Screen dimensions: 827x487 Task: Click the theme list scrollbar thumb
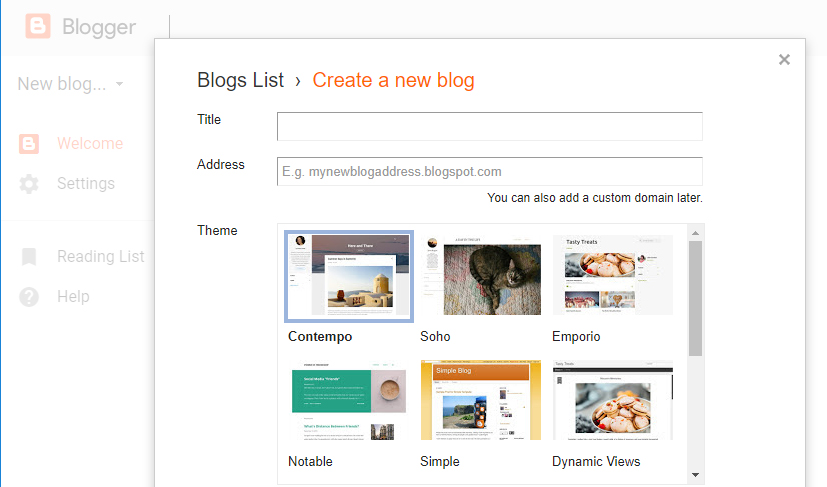pyautogui.click(x=695, y=299)
